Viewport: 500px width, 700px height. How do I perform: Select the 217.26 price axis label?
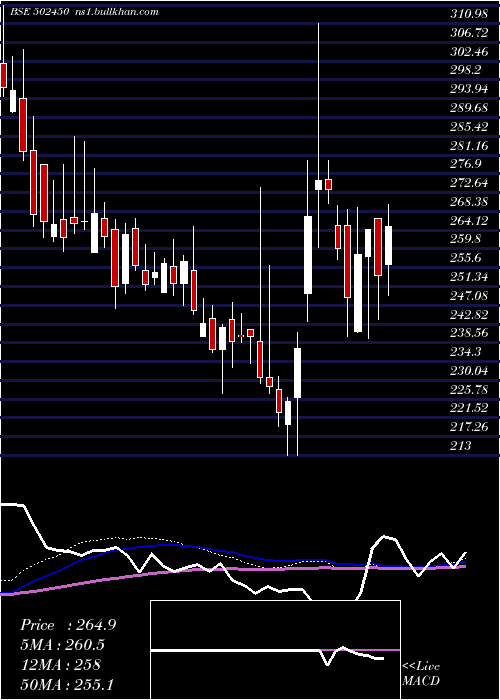[469, 427]
